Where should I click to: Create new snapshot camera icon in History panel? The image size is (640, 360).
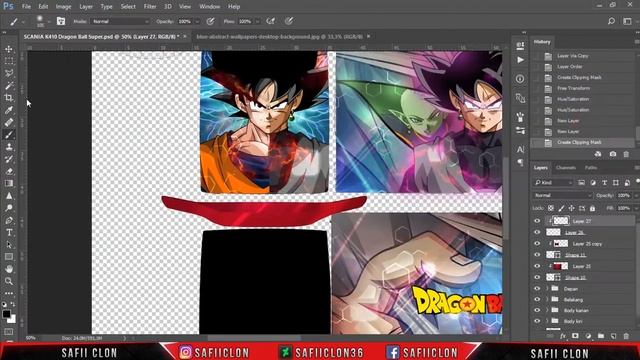click(613, 154)
